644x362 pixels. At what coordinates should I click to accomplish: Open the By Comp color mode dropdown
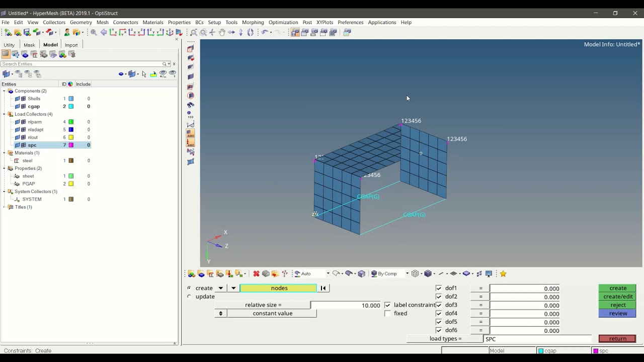tap(407, 274)
